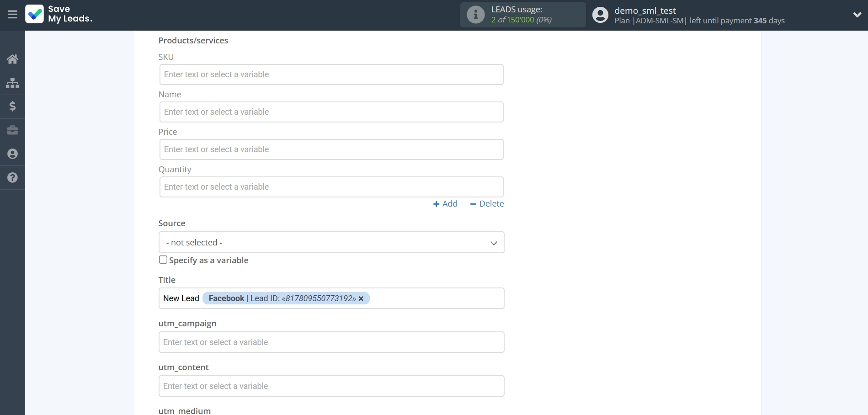Add another product with the Add button
This screenshot has width=868, height=415.
point(445,204)
